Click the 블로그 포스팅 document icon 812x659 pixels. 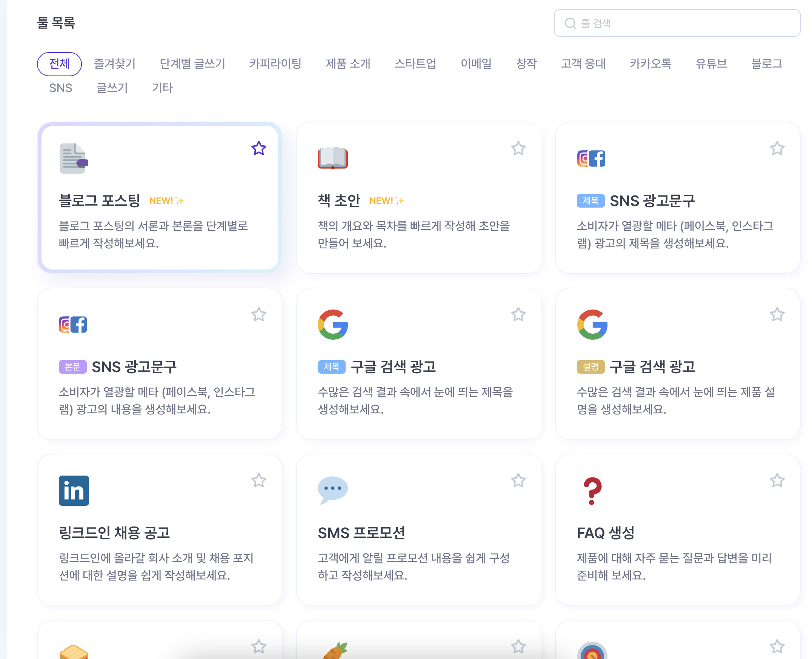click(74, 158)
